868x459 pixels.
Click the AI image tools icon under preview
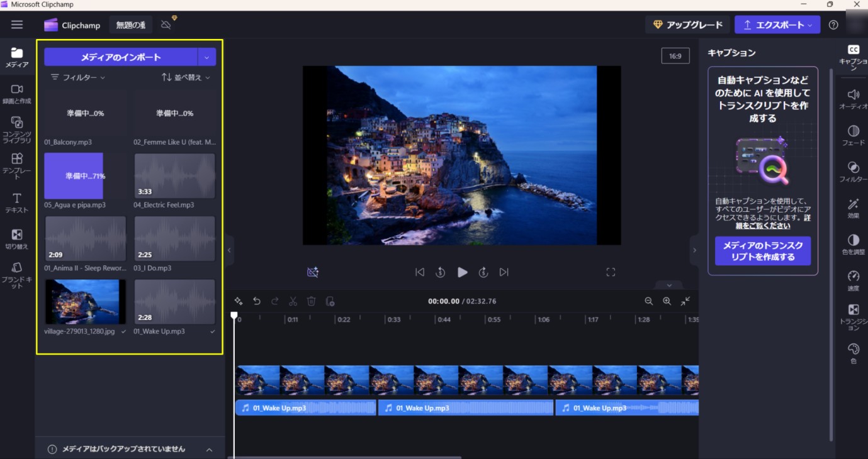(313, 272)
